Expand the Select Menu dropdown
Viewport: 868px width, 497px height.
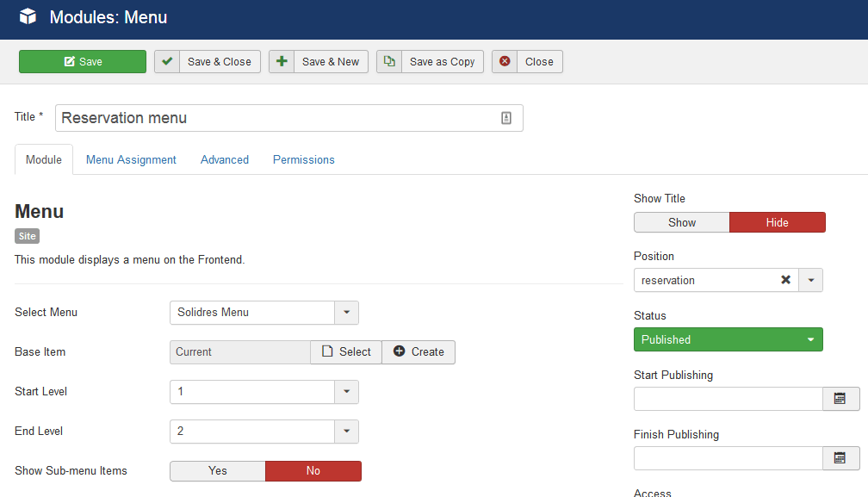pos(346,312)
